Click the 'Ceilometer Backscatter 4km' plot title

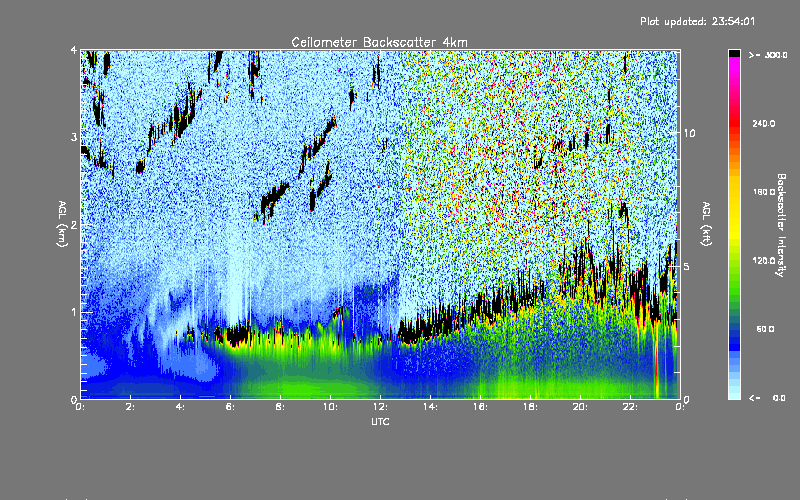pyautogui.click(x=379, y=42)
